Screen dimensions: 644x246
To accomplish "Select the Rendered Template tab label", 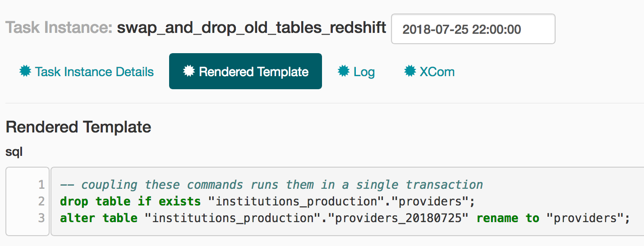I will pyautogui.click(x=253, y=72).
